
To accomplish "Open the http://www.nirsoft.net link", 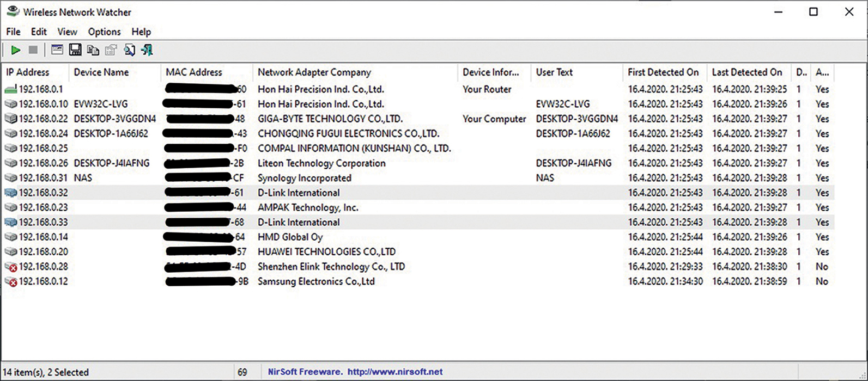I will point(395,372).
